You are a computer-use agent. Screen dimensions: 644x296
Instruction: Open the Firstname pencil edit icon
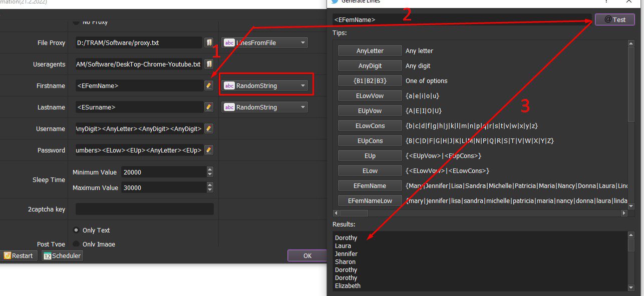[209, 85]
